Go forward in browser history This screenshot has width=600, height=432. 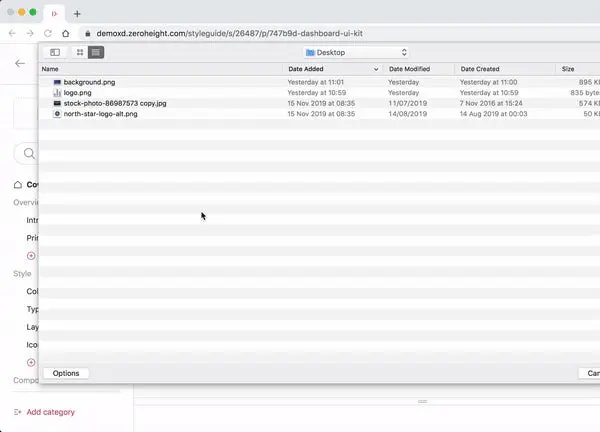coord(30,33)
